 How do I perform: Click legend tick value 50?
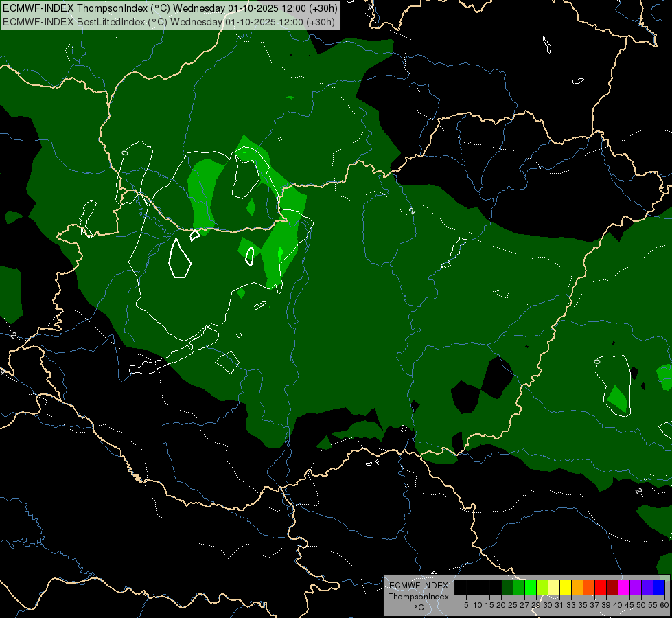point(641,605)
